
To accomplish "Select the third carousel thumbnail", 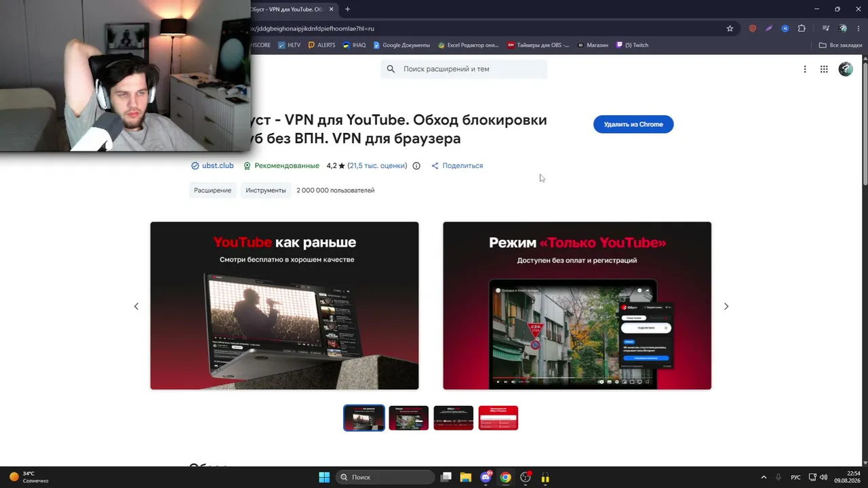I will pos(454,418).
